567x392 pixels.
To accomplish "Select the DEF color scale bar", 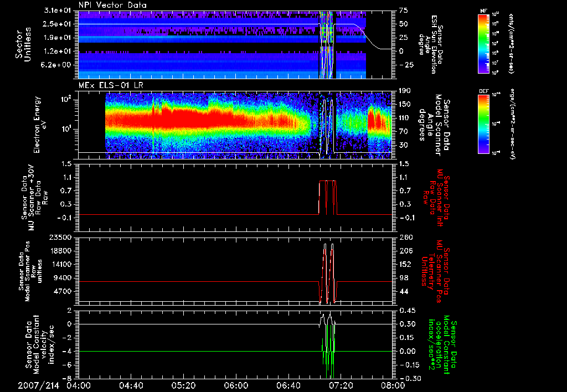I will tap(484, 124).
